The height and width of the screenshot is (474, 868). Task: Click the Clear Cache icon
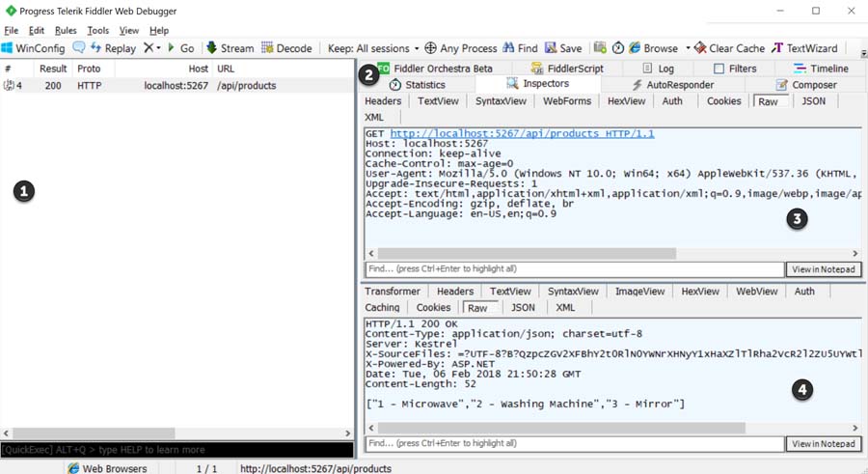coord(700,48)
